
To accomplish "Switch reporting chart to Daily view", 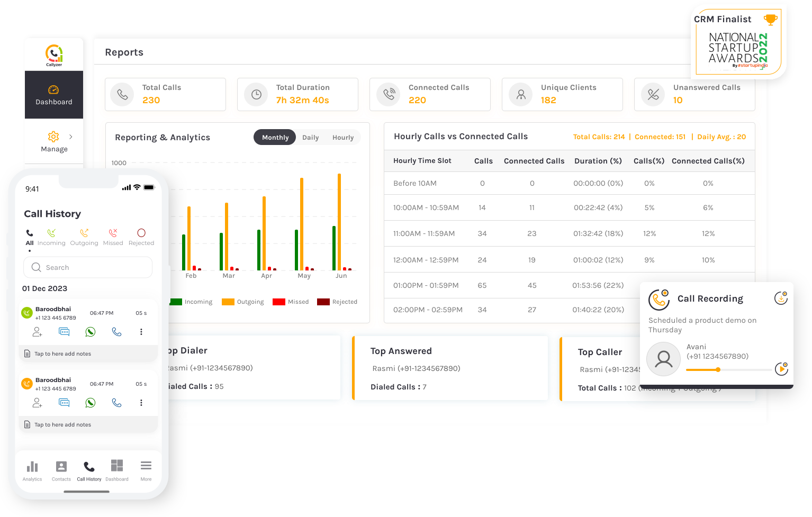I will click(x=311, y=137).
